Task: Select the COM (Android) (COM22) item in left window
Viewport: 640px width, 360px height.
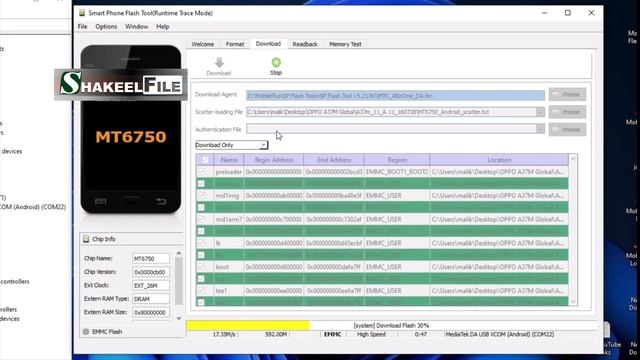Action: (33, 207)
